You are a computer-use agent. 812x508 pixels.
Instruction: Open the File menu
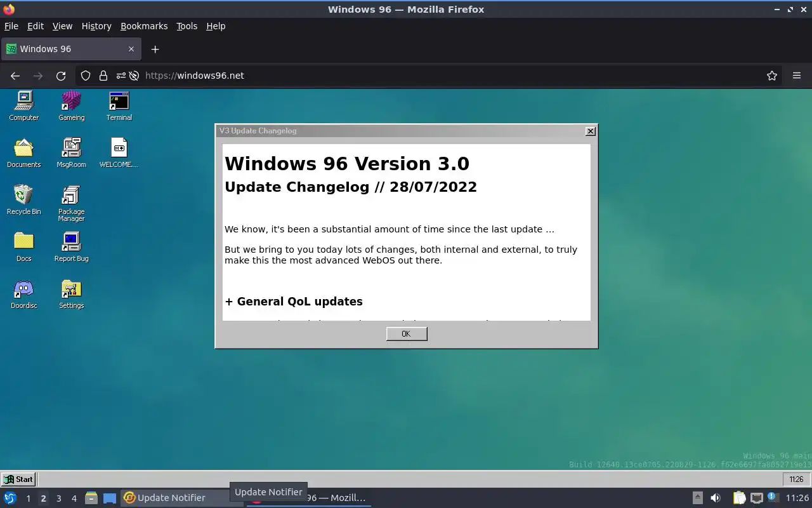(x=11, y=26)
